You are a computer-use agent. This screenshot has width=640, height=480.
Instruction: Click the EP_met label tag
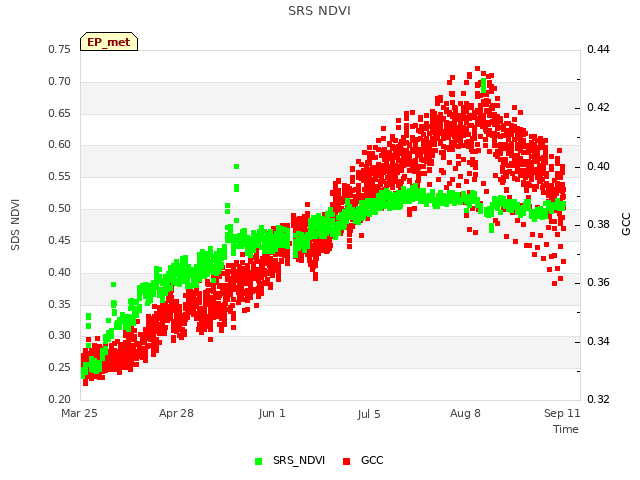click(x=109, y=42)
